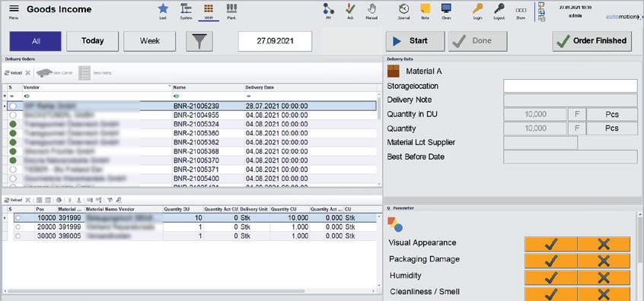Show All delivery orders
644x301 pixels.
[x=35, y=41]
